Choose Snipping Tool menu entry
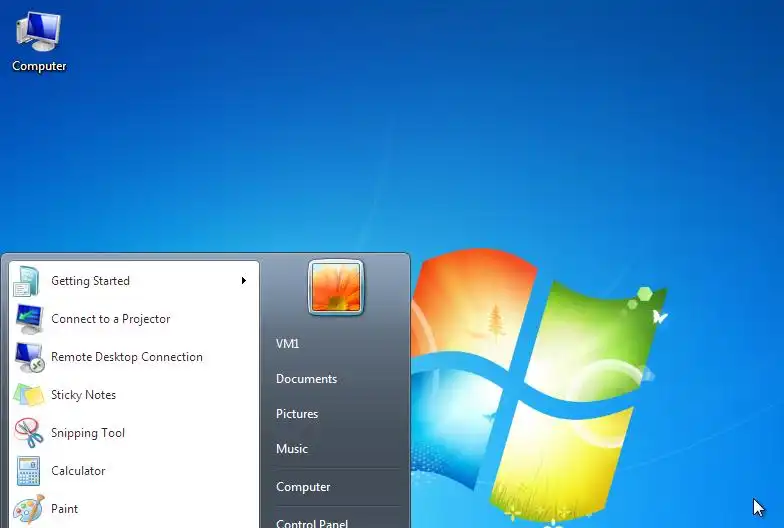Image resolution: width=784 pixels, height=528 pixels. [x=134, y=433]
